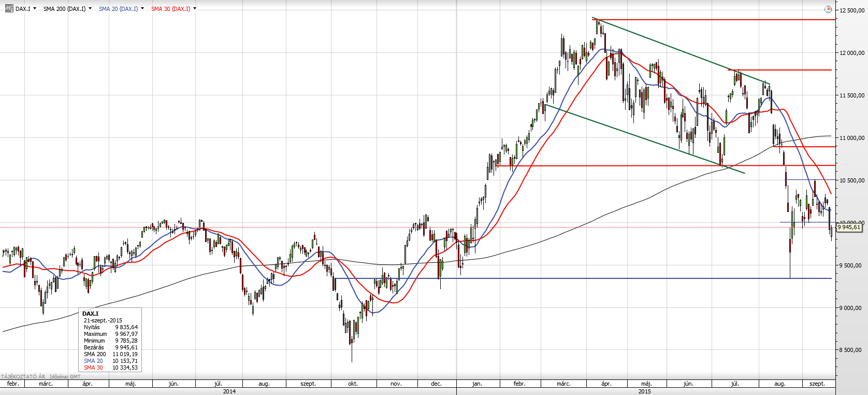Click the 11 500,00 price axis label
Image resolution: width=868 pixels, height=395 pixels.
pyautogui.click(x=852, y=95)
